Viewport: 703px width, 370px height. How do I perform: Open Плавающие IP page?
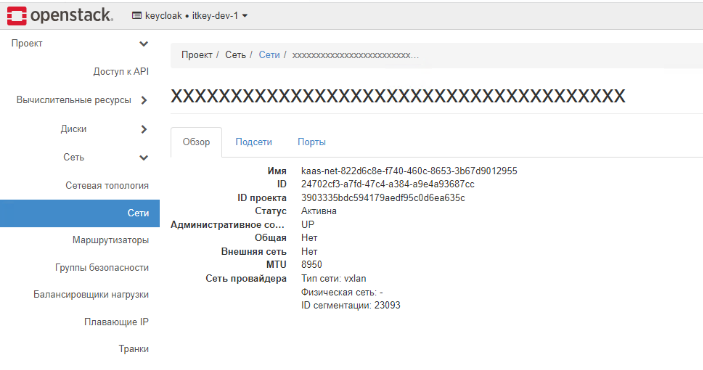(116, 322)
